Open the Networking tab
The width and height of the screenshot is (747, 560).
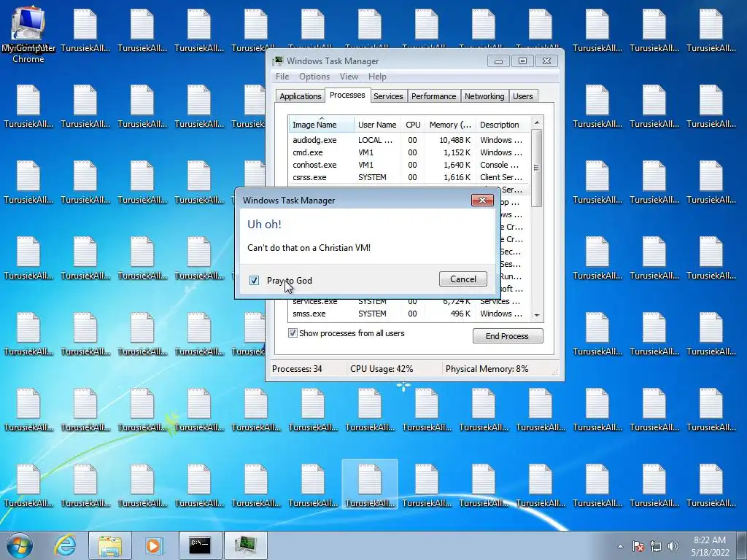(484, 96)
